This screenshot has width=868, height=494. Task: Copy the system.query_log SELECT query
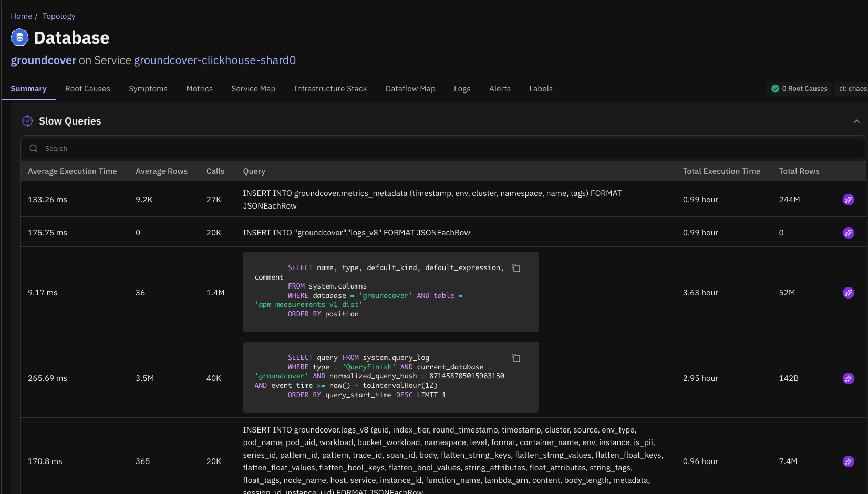point(516,358)
